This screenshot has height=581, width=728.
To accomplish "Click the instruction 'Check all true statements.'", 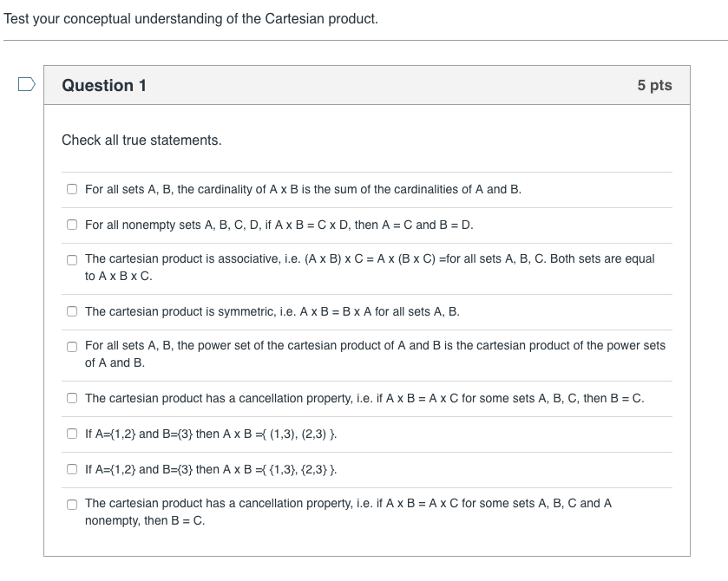I will click(x=141, y=140).
